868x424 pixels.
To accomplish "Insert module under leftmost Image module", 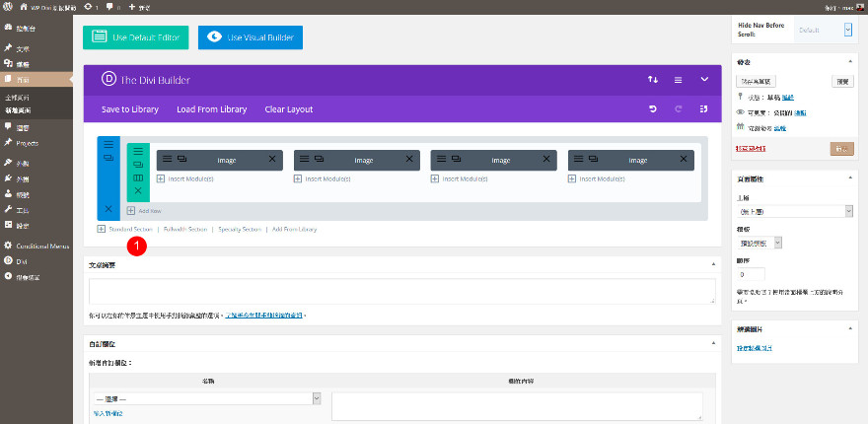I will [184, 178].
